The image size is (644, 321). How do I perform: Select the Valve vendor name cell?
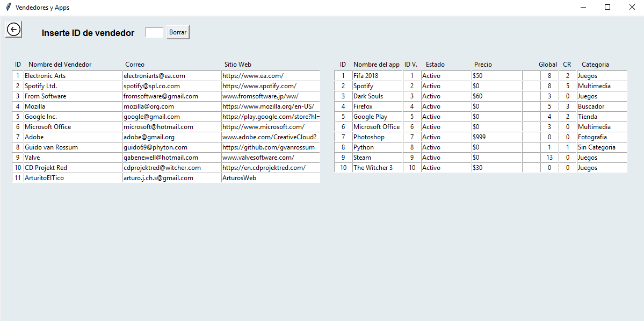coord(73,158)
